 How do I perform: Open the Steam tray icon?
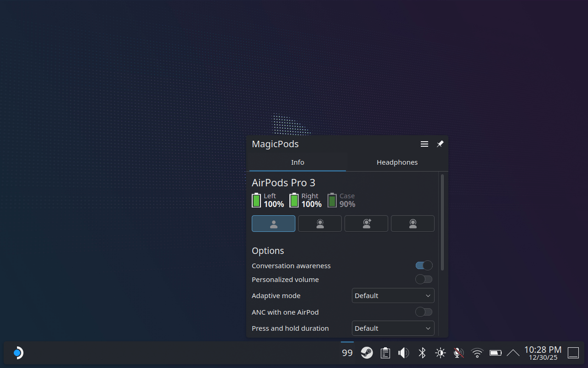[x=367, y=352]
